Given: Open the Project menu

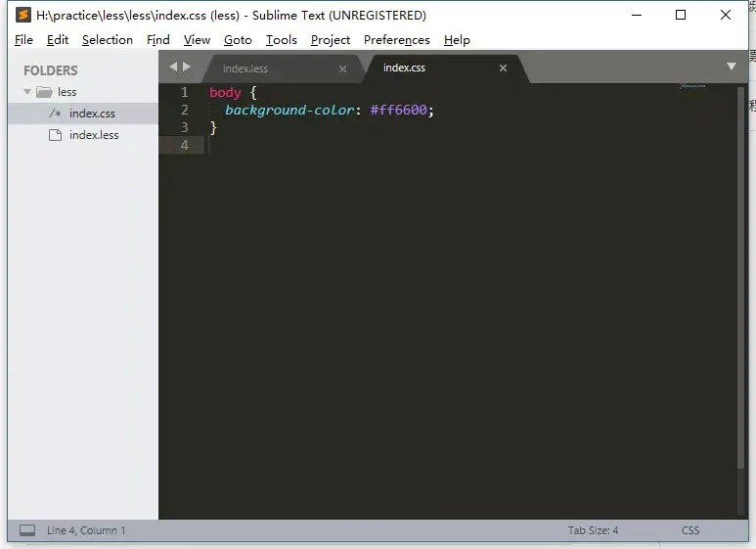Looking at the screenshot, I should (x=331, y=40).
